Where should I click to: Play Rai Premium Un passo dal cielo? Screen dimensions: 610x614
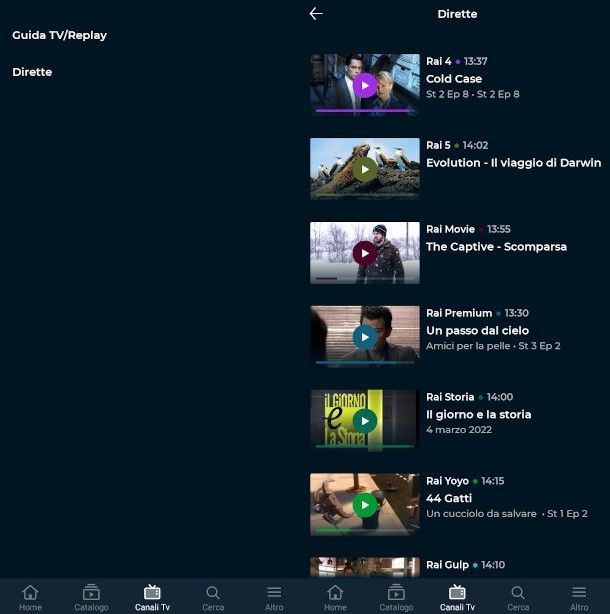click(365, 337)
